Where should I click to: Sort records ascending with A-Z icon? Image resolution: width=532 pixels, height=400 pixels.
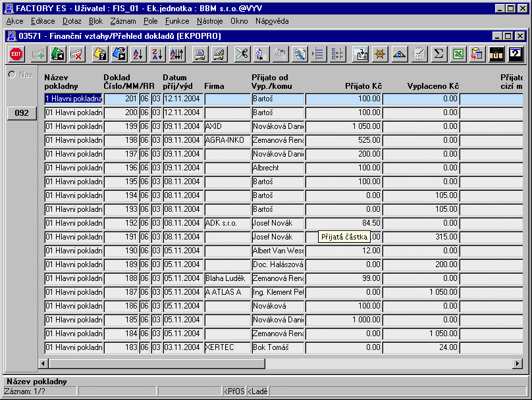(138, 54)
